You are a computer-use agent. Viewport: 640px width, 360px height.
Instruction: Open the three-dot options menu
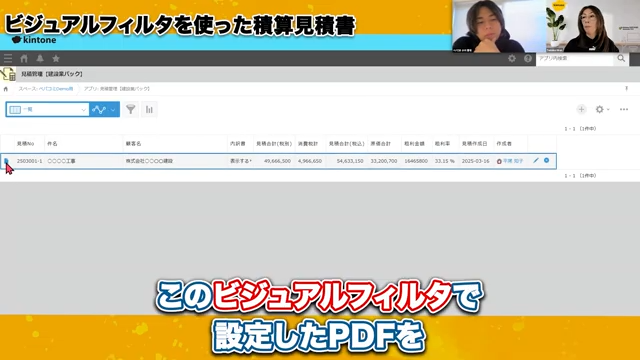pos(624,109)
